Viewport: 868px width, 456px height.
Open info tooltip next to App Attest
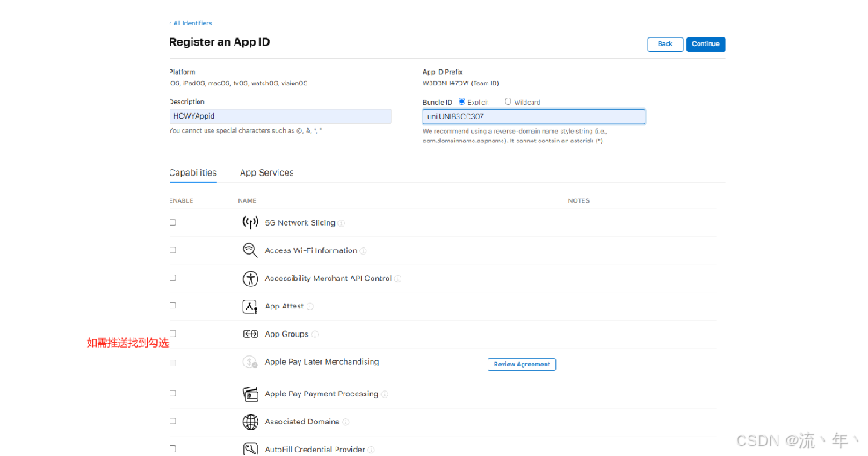(x=310, y=306)
